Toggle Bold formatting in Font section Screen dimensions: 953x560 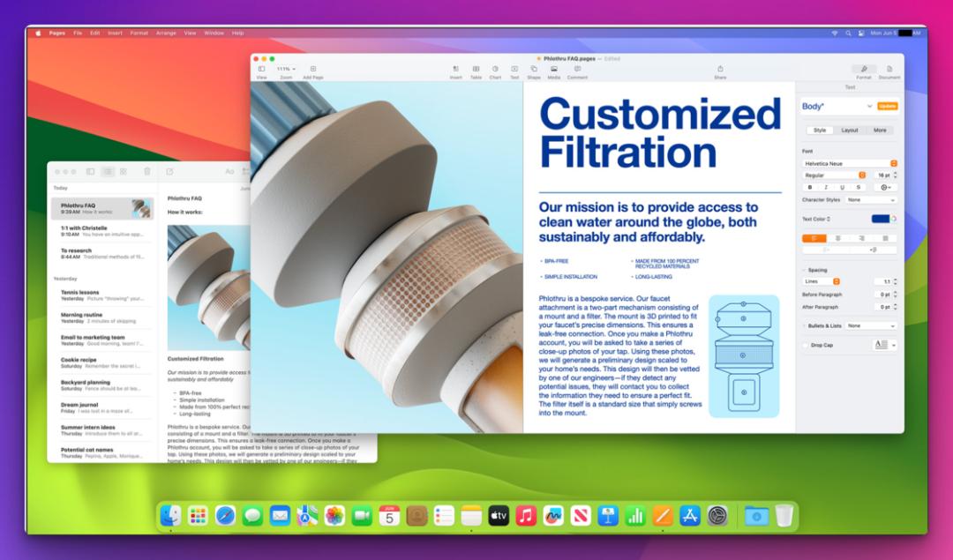[x=809, y=187]
